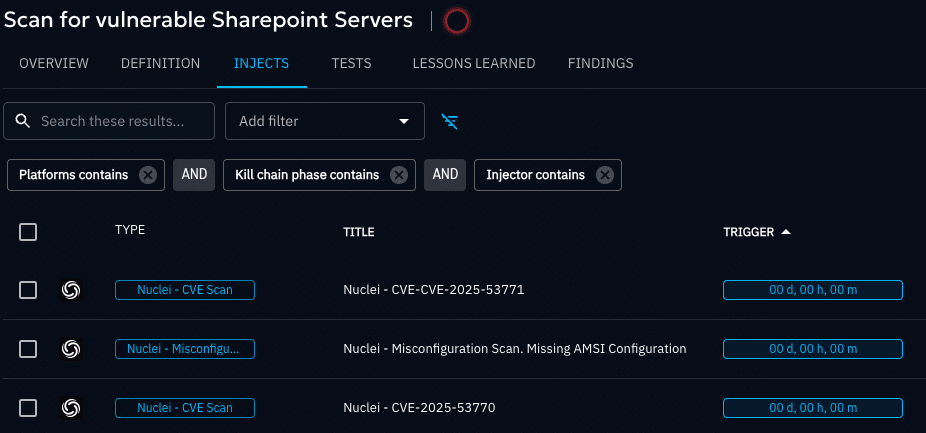This screenshot has height=433, width=926.
Task: Click the injector icon for CVE-2025-53771 row
Action: (71, 290)
